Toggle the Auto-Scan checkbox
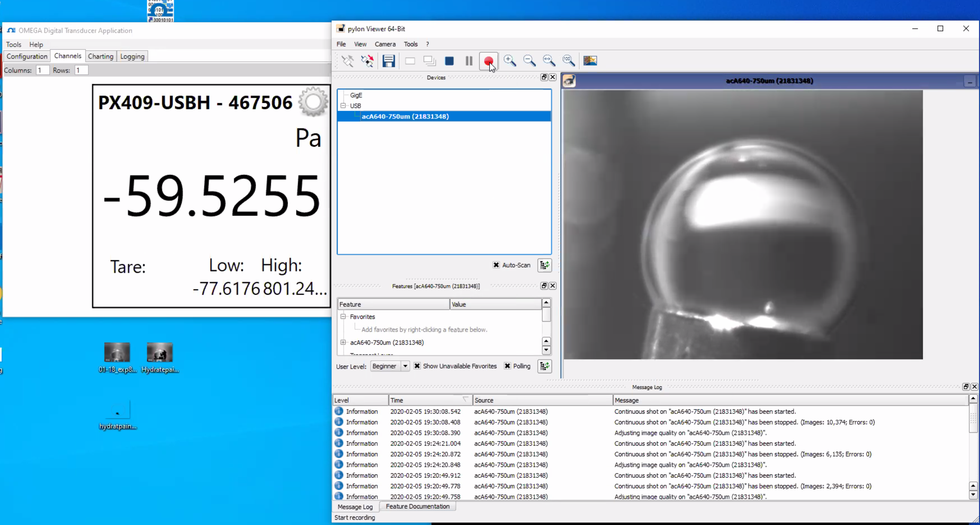The image size is (980, 525). (496, 265)
